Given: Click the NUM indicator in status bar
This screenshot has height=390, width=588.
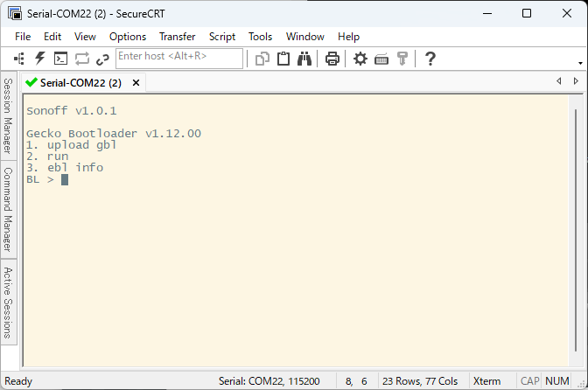Looking at the screenshot, I should pyautogui.click(x=556, y=381).
